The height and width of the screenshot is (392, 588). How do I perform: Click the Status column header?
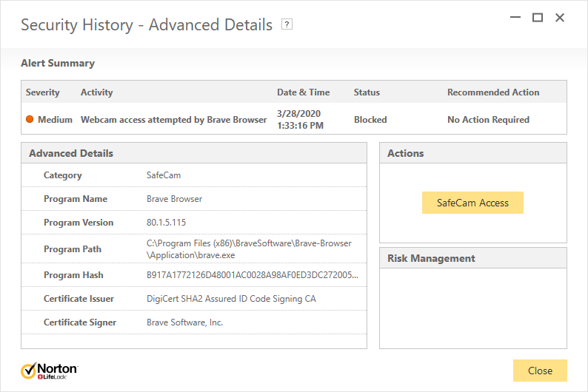pos(367,92)
